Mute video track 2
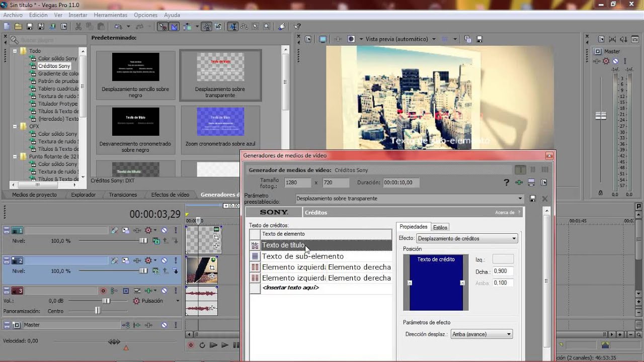This screenshot has height=362, width=644. (164, 260)
